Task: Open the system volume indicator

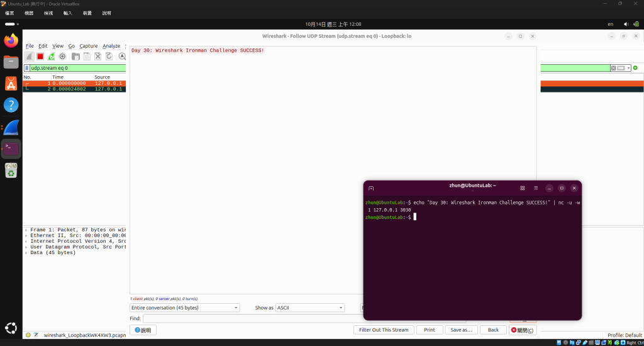Action: click(x=626, y=25)
